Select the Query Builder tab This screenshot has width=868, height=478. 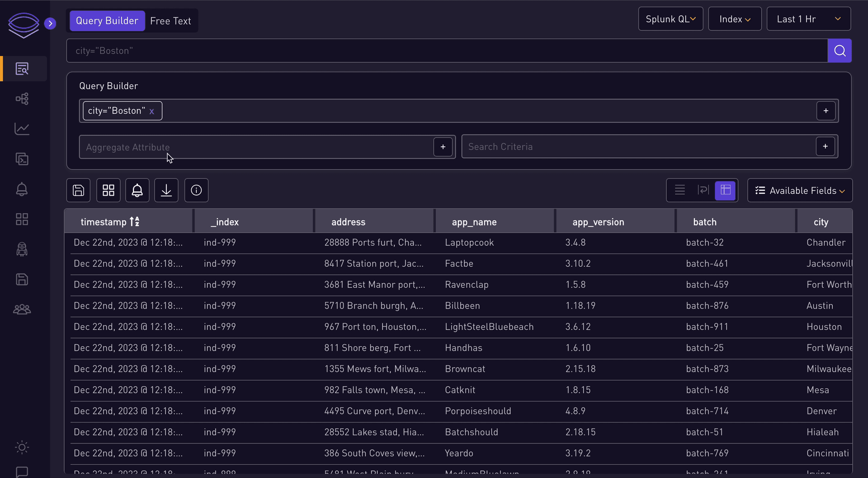pos(107,20)
